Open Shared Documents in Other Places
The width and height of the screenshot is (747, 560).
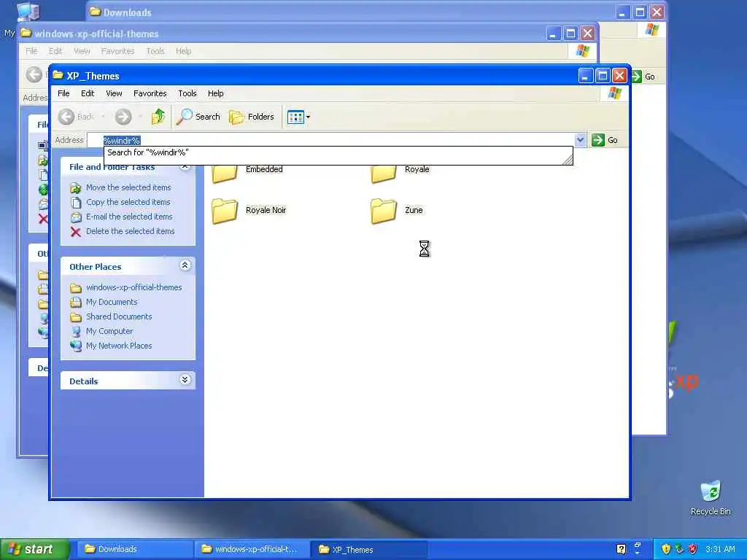tap(119, 316)
